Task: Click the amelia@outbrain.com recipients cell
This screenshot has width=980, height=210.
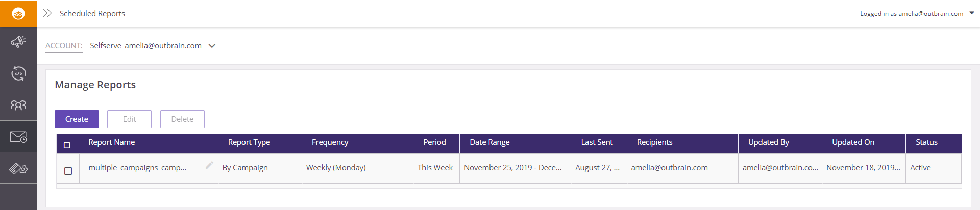Action: click(669, 168)
